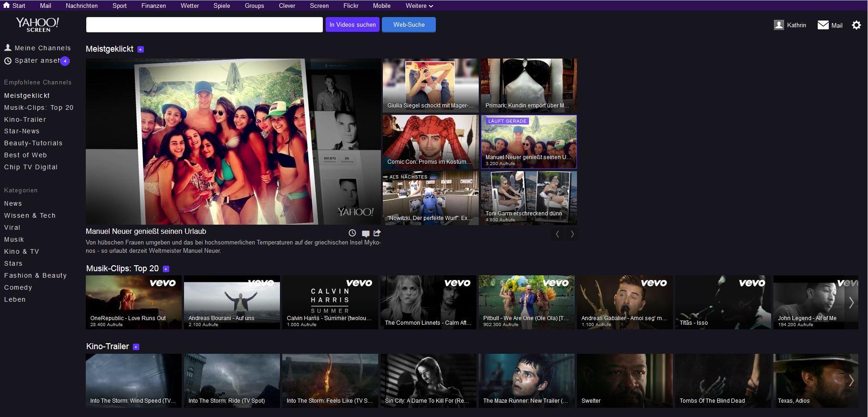The width and height of the screenshot is (868, 417).
Task: Open the Meistgeklickt sidebar channel
Action: tap(27, 95)
